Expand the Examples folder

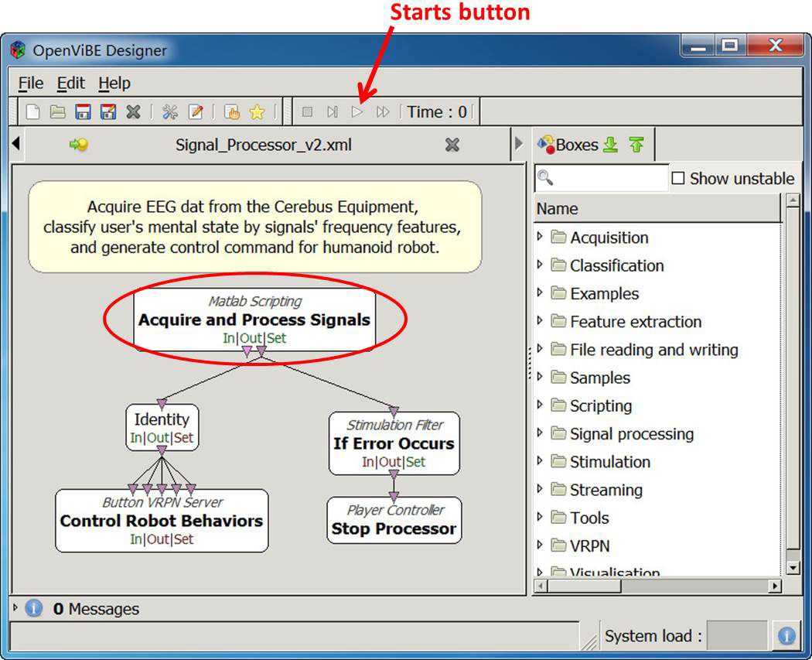pyautogui.click(x=540, y=292)
